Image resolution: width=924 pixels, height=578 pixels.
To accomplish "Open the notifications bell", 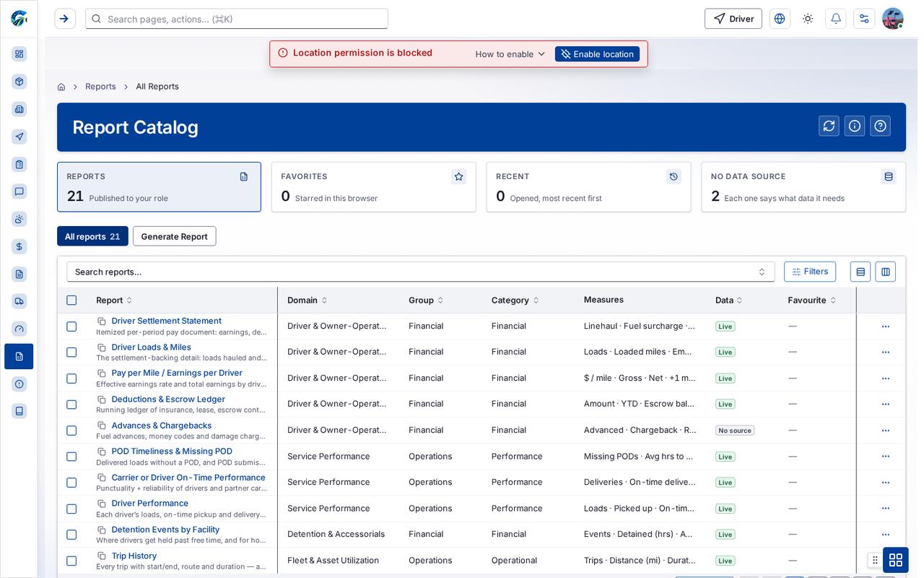I will click(x=836, y=19).
